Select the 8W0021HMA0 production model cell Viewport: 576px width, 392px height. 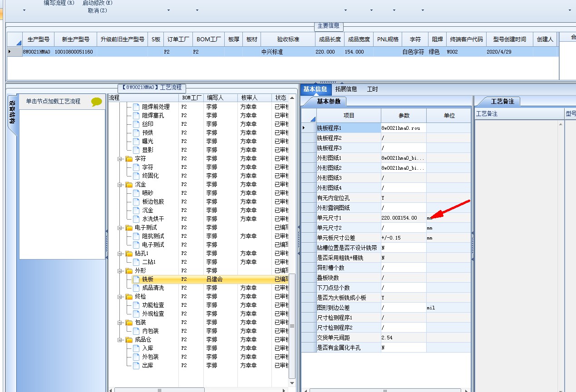[x=37, y=52]
